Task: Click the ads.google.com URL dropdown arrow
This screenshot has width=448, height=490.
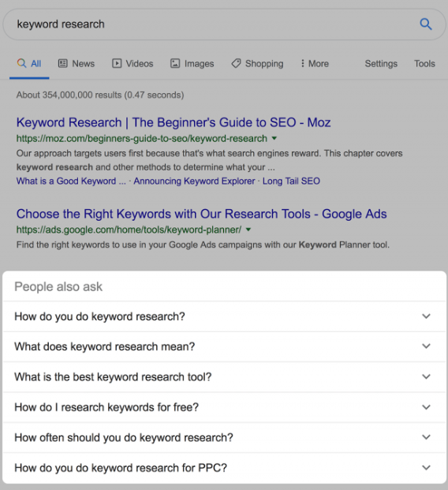Action: [x=248, y=230]
